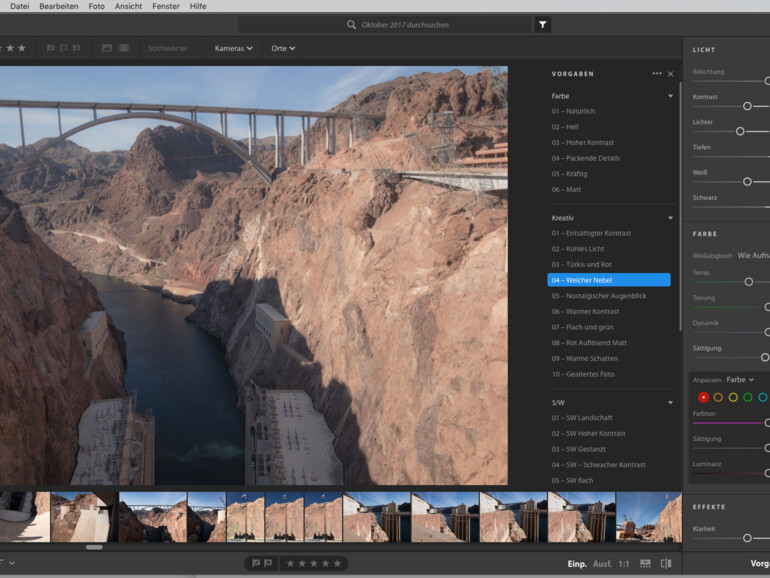This screenshot has width=770, height=578.
Task: Open the Orte filter dropdown
Action: (x=283, y=48)
